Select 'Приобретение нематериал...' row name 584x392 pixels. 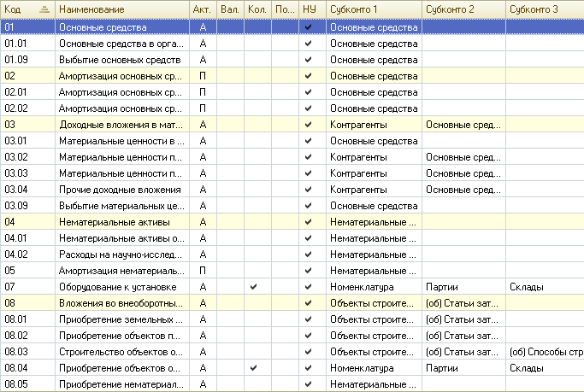coord(121,384)
